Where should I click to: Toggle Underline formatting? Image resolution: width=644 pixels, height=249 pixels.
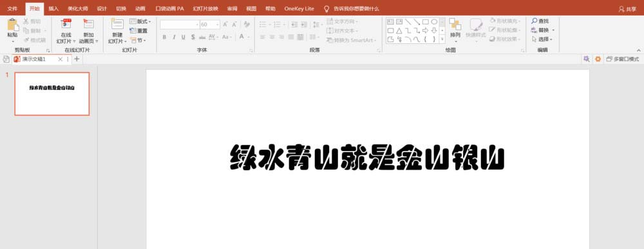[x=183, y=37]
